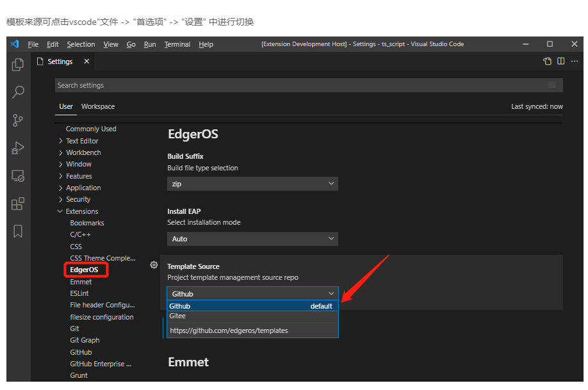
Task: Click the gear icon beside Template Source
Action: [154, 265]
